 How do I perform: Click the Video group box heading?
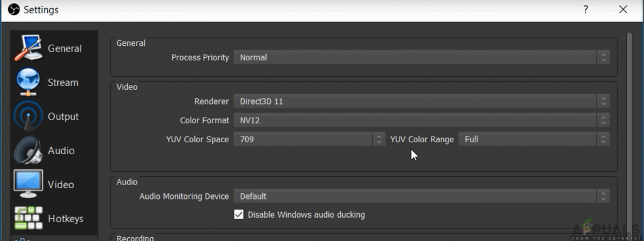(127, 87)
